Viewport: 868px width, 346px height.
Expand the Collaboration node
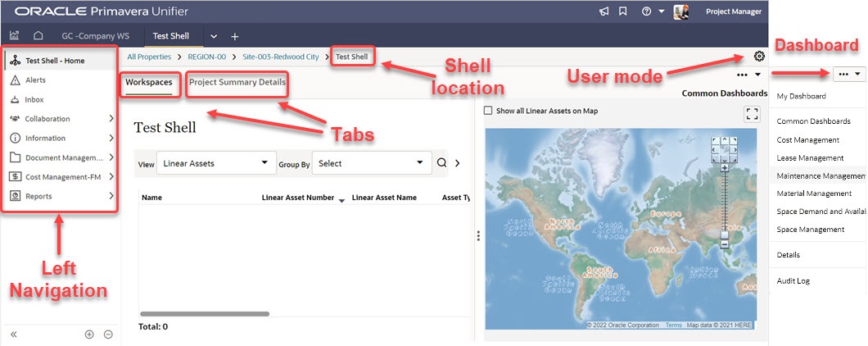tap(111, 119)
